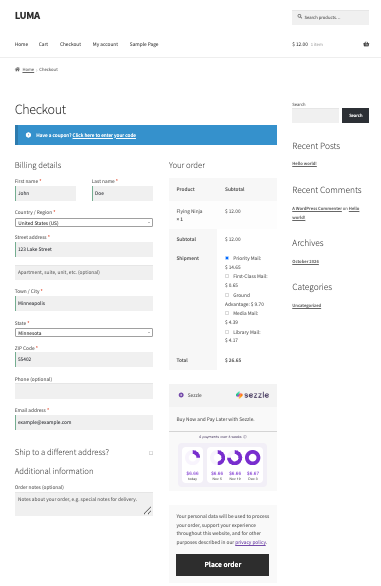Click A WordPress Commenter link

tap(317, 208)
